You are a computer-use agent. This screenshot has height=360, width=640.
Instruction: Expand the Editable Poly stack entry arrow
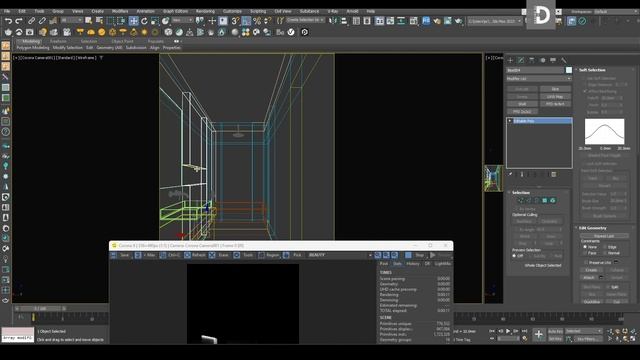coord(510,121)
